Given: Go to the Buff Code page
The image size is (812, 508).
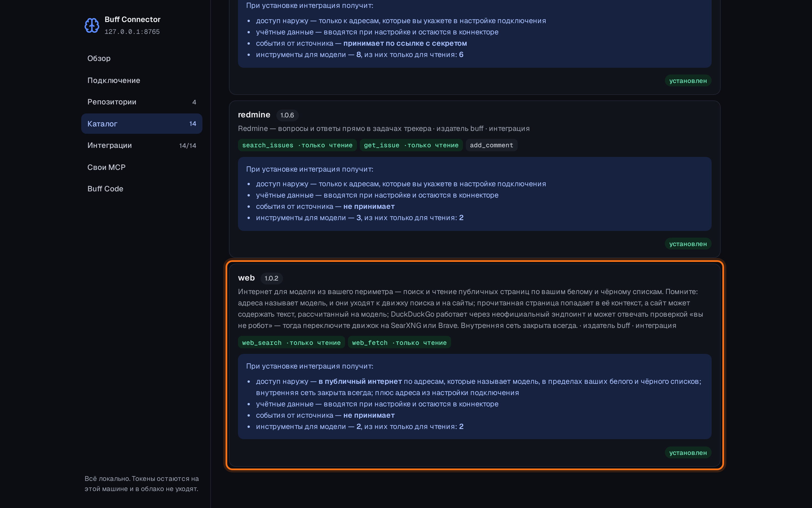Looking at the screenshot, I should click(x=142, y=189).
